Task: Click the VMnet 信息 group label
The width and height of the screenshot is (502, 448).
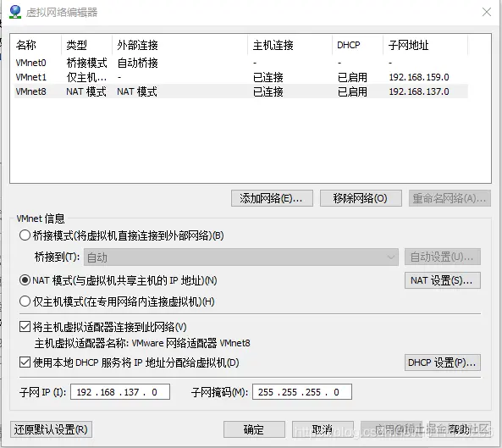Action: 41,218
